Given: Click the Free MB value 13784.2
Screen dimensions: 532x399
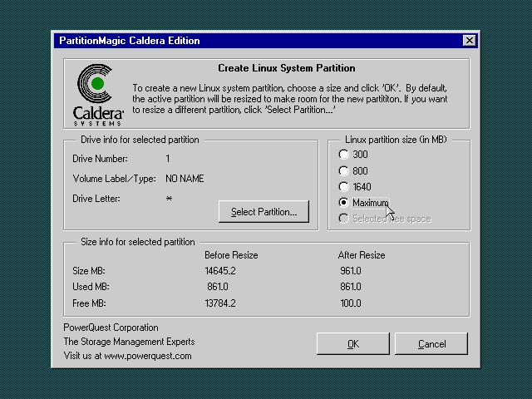Looking at the screenshot, I should (x=219, y=303).
